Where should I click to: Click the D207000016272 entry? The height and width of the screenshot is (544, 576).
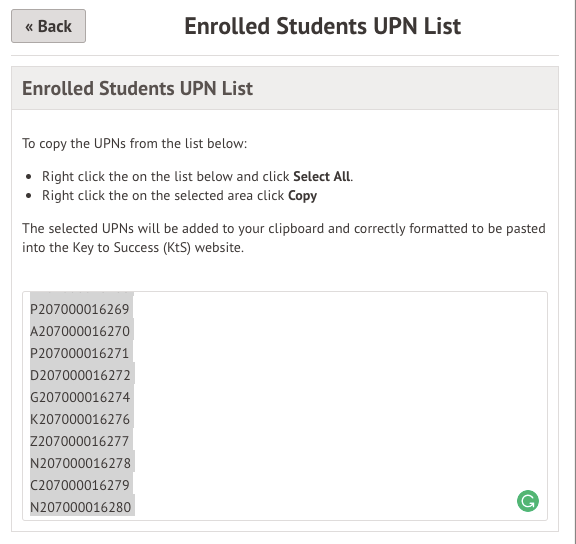(80, 375)
